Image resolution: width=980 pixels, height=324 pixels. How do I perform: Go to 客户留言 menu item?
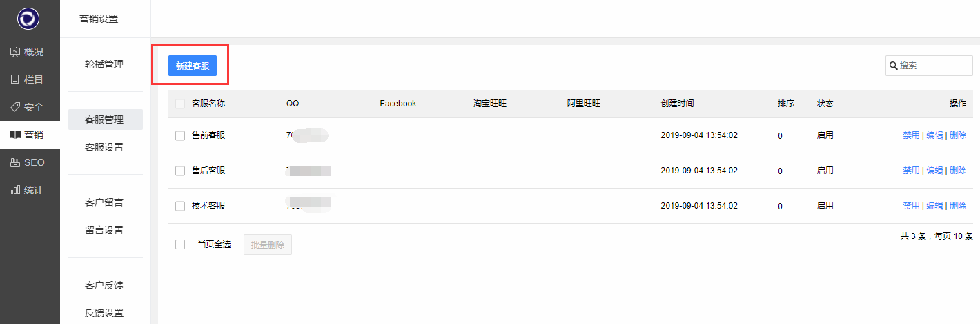pos(104,202)
